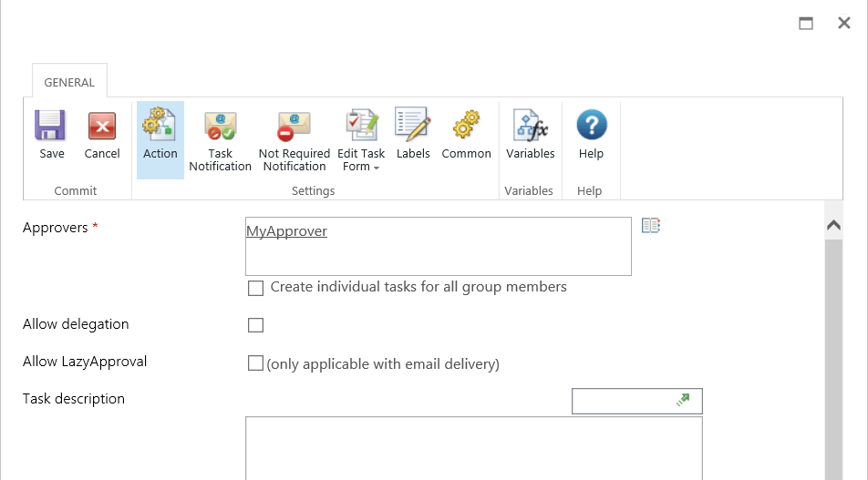
Task: Open address book beside Approvers field
Action: 650,226
